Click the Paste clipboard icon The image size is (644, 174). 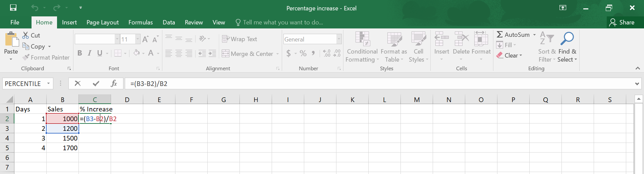(x=11, y=39)
